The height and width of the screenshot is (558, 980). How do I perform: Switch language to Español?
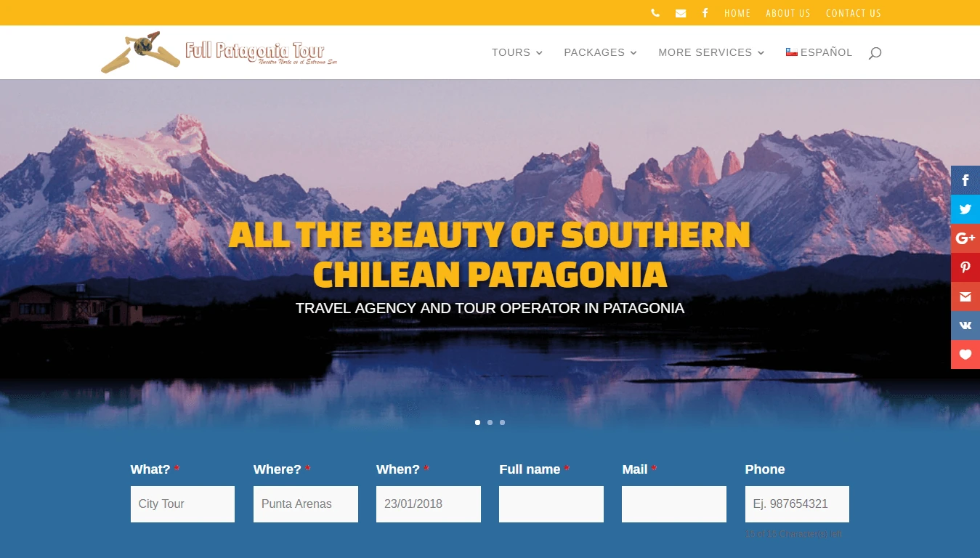[819, 52]
